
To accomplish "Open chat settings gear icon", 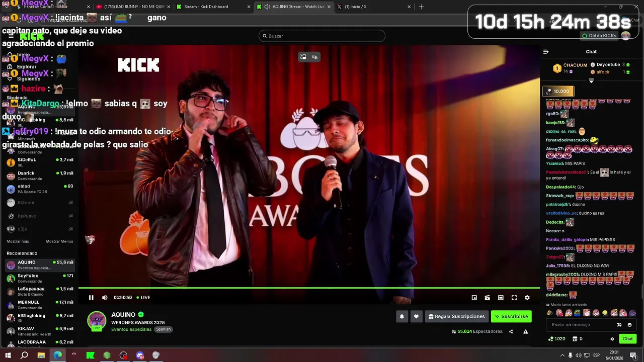I will click(x=612, y=339).
